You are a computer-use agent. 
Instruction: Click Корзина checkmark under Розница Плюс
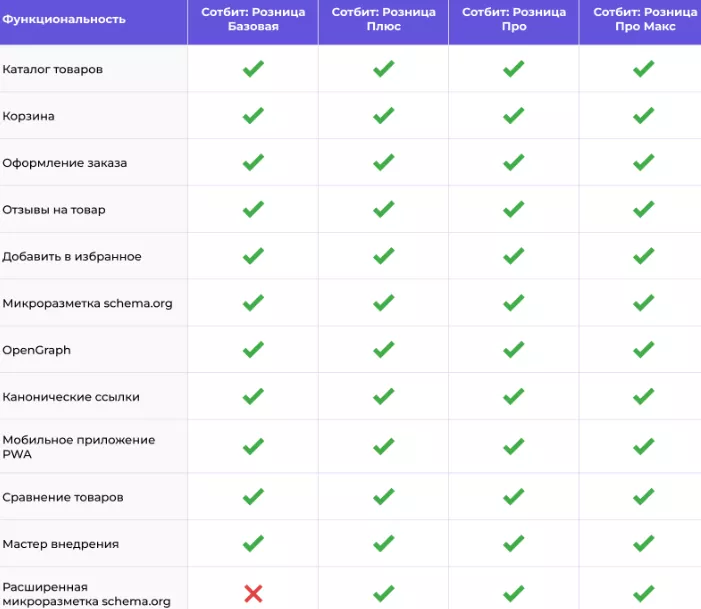point(384,116)
